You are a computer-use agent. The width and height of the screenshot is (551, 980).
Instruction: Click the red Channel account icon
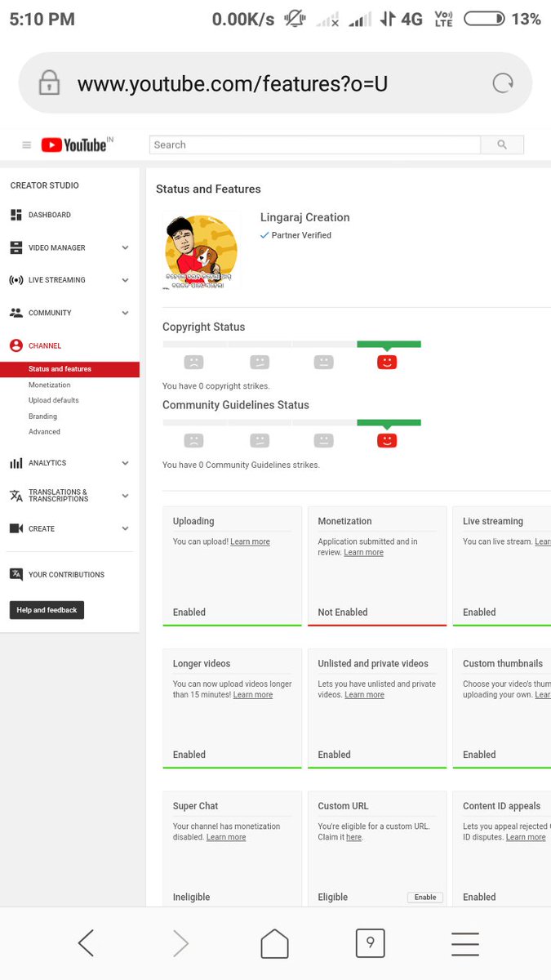[16, 345]
